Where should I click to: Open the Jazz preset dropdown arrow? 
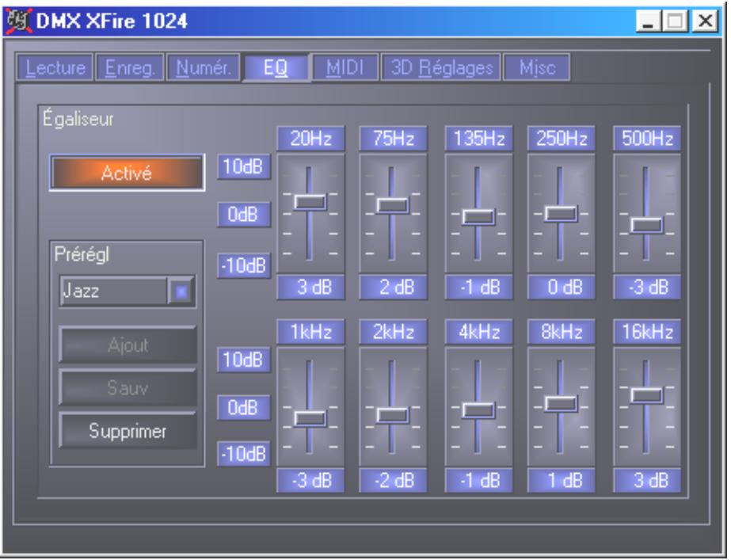pos(181,292)
